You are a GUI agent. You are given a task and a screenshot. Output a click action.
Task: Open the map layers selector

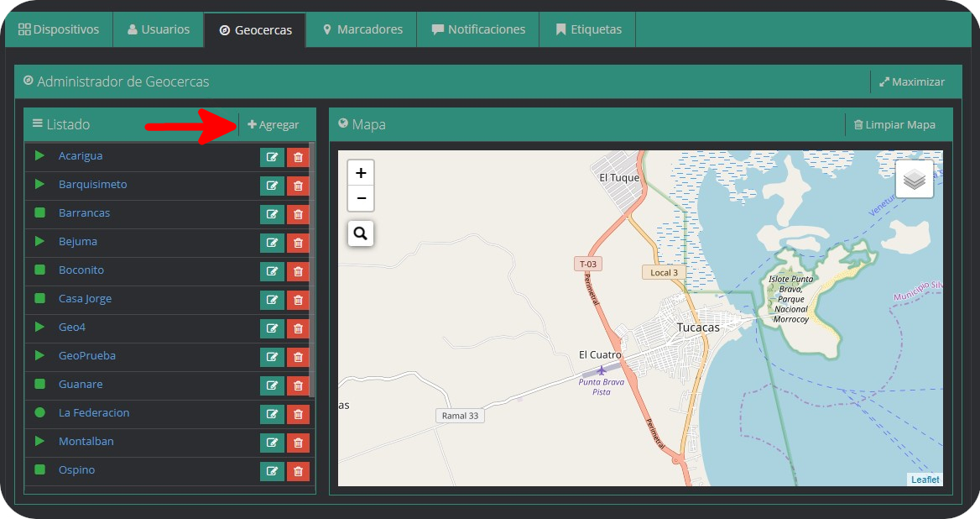[914, 180]
